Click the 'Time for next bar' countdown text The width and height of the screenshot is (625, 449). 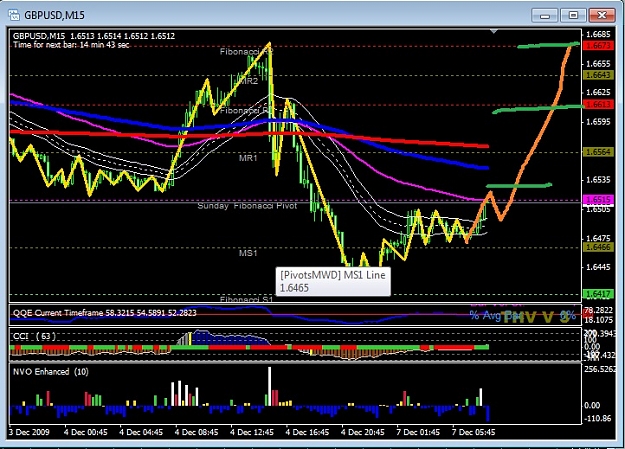(71, 45)
